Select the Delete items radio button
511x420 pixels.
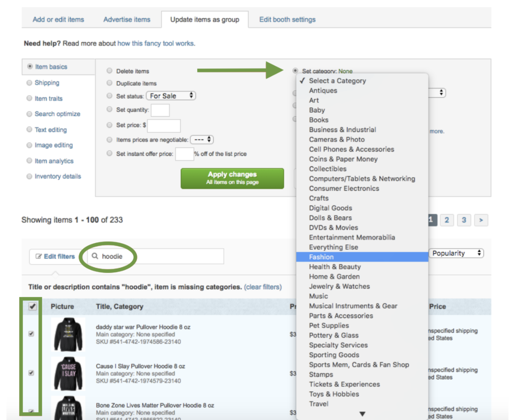[x=110, y=71]
